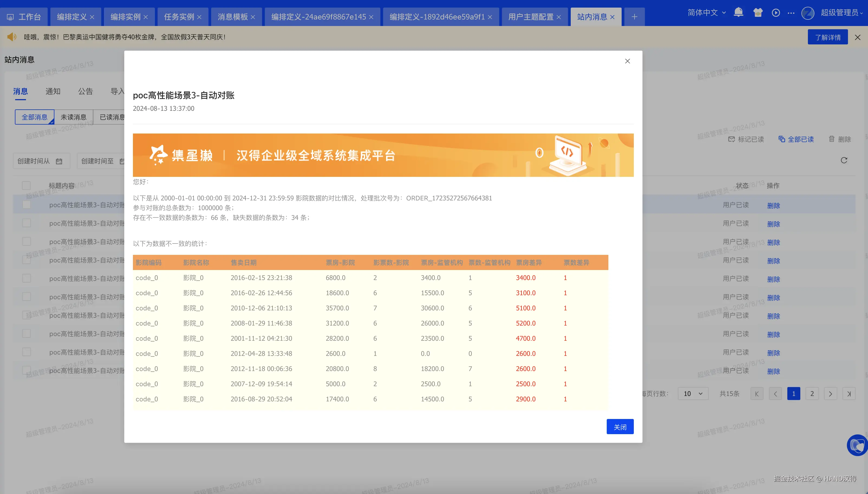Click the play circle icon in header
Screen dimensions: 868x494
coord(776,12)
